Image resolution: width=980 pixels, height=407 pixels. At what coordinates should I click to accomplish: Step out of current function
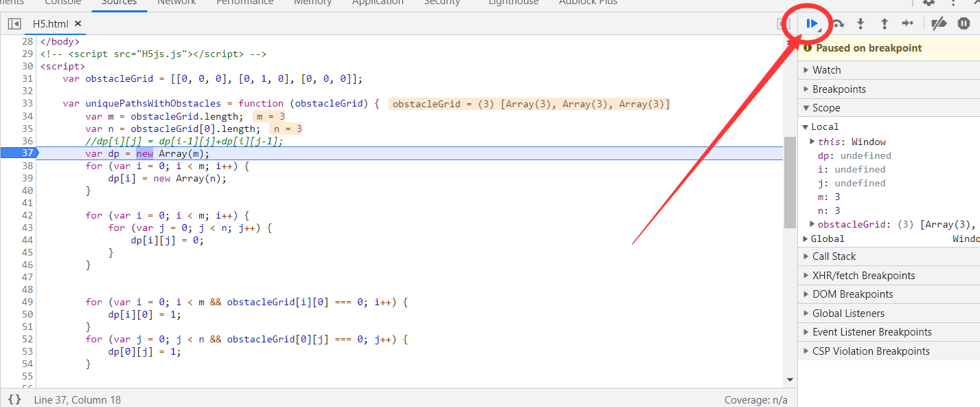[x=885, y=23]
